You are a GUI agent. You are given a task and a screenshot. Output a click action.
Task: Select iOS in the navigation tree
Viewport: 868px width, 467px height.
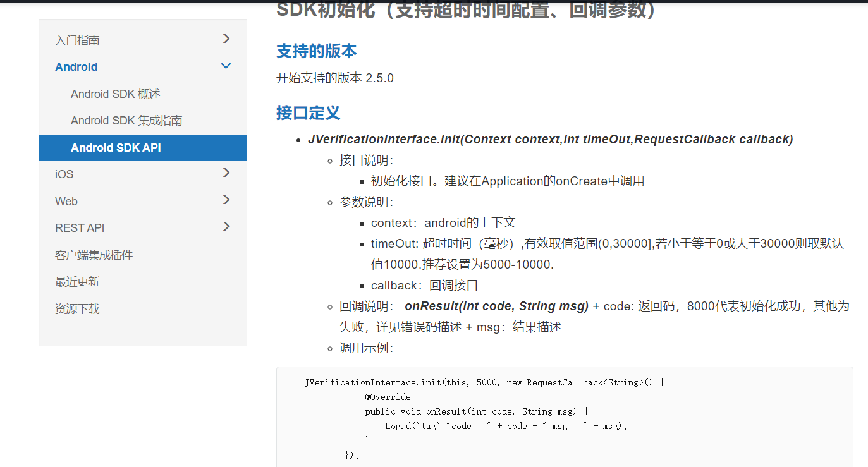click(63, 173)
